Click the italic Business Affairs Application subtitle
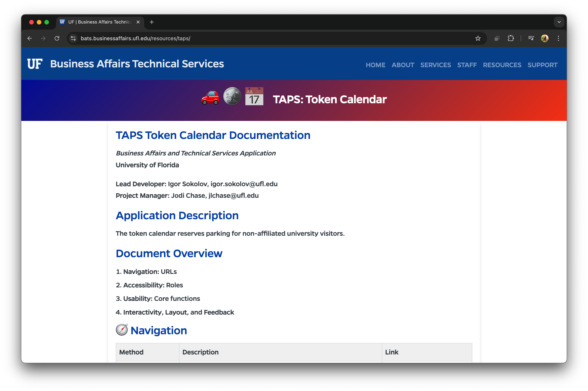Screen dimensions: 588x391 (x=196, y=153)
